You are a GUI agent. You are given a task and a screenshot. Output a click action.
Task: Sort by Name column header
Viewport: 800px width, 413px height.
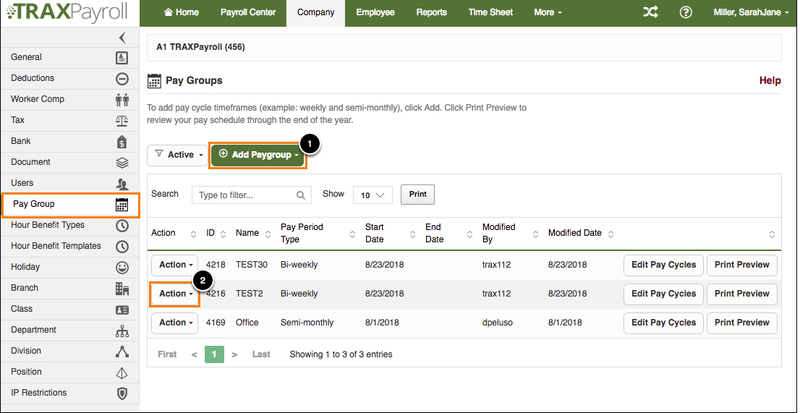click(x=254, y=233)
